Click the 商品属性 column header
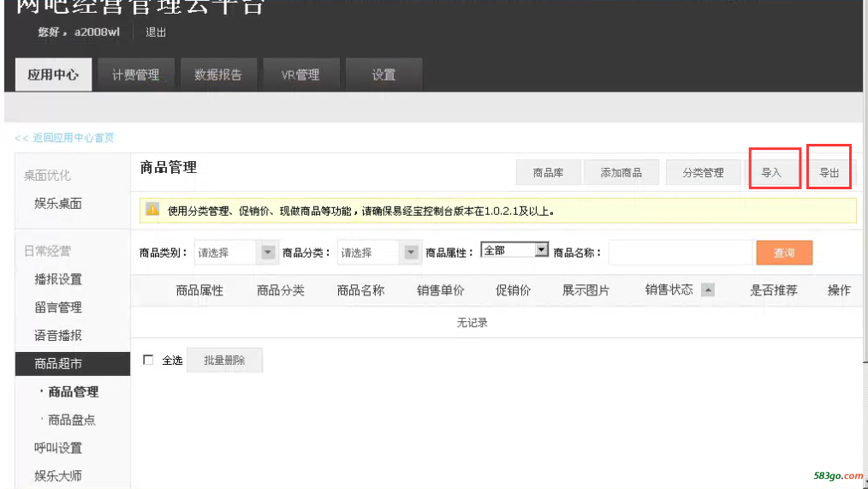The height and width of the screenshot is (489, 868). point(199,290)
